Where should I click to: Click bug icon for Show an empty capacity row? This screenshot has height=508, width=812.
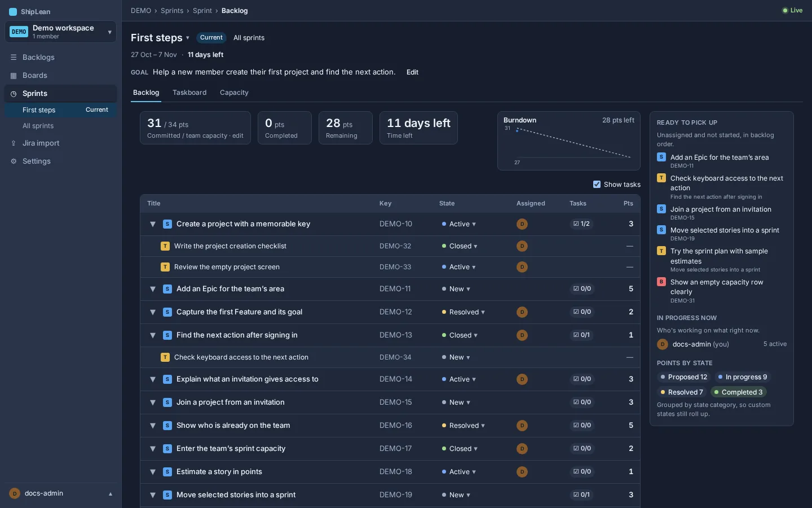click(661, 282)
